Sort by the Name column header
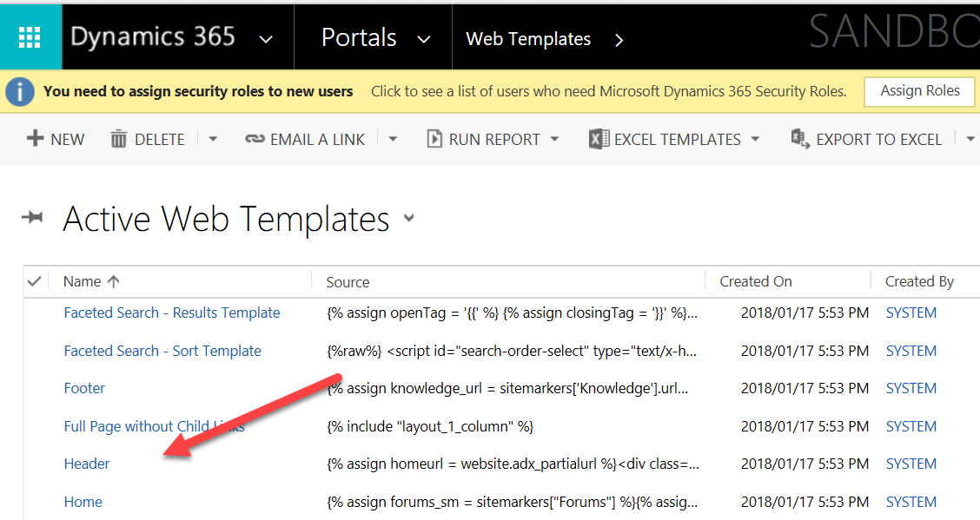The height and width of the screenshot is (520, 980). (x=82, y=281)
